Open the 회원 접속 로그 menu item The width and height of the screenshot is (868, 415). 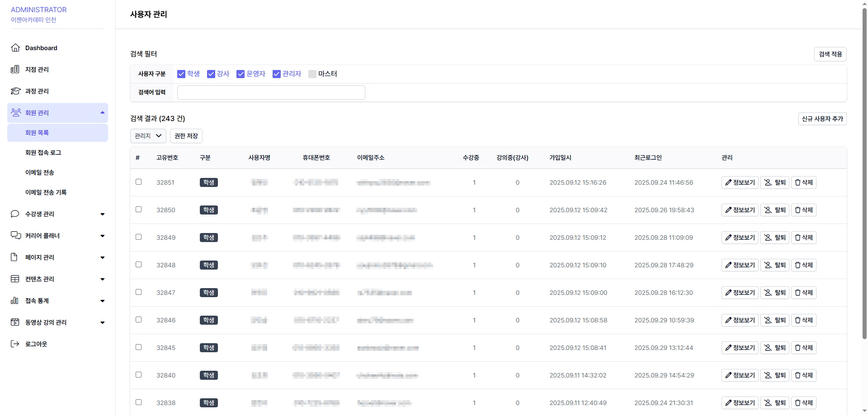pos(43,153)
